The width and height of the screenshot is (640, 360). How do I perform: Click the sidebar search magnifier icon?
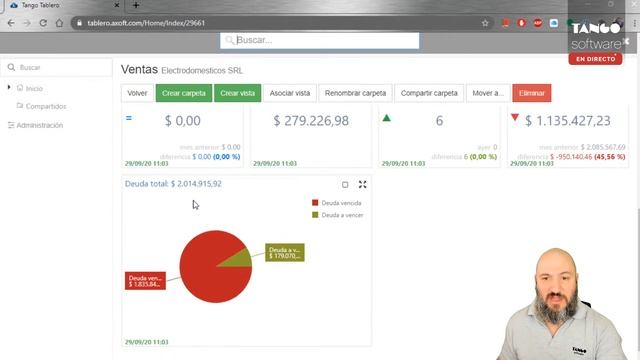point(11,67)
